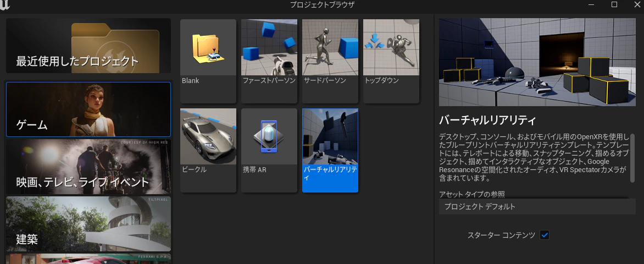Select the ビークル template
The width and height of the screenshot is (644, 264).
point(208,150)
